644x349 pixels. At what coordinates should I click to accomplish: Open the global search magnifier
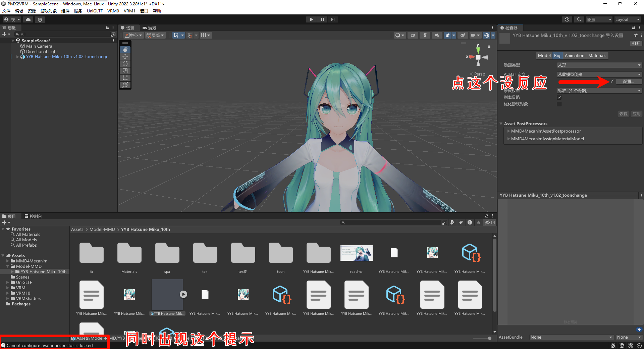[x=579, y=19]
